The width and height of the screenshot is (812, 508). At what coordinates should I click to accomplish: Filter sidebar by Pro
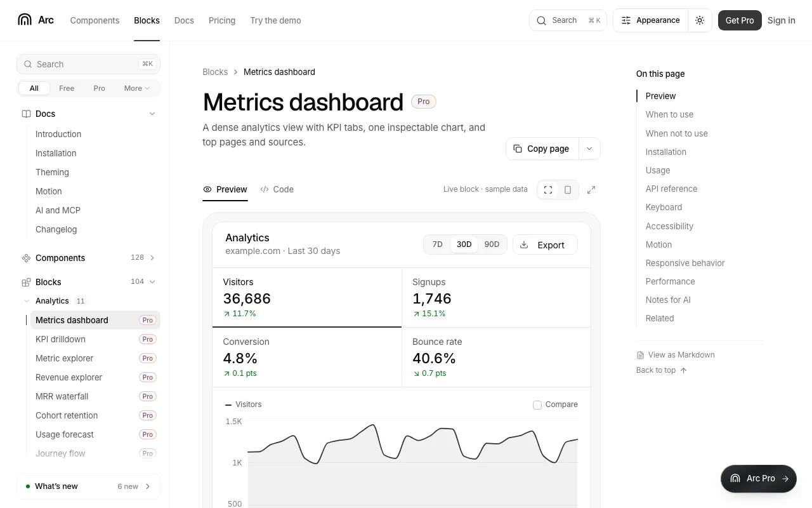pos(100,88)
